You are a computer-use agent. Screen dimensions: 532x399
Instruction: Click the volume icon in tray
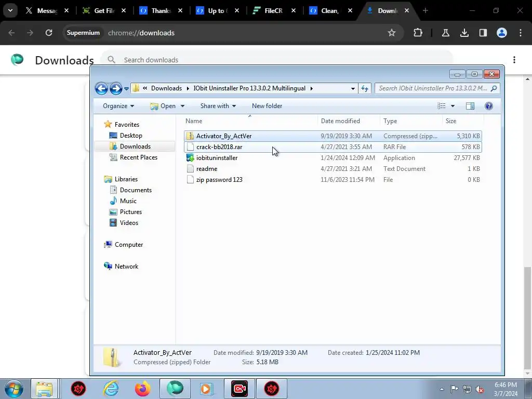pyautogui.click(x=480, y=389)
